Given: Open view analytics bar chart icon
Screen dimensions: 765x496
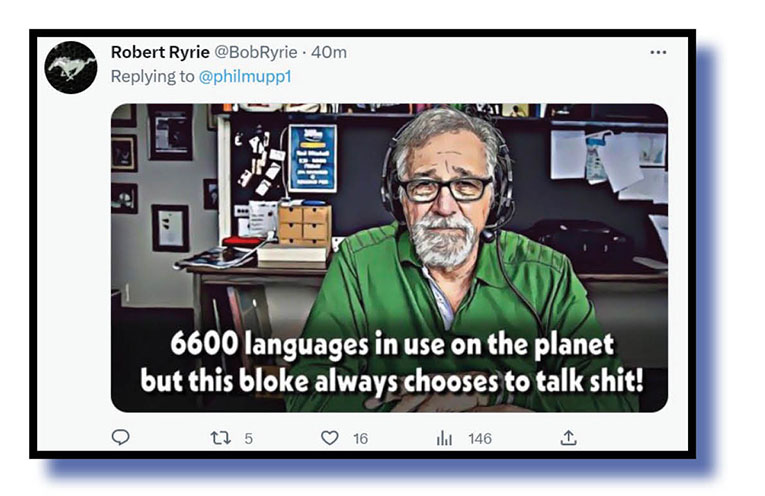Looking at the screenshot, I should pos(444,438).
